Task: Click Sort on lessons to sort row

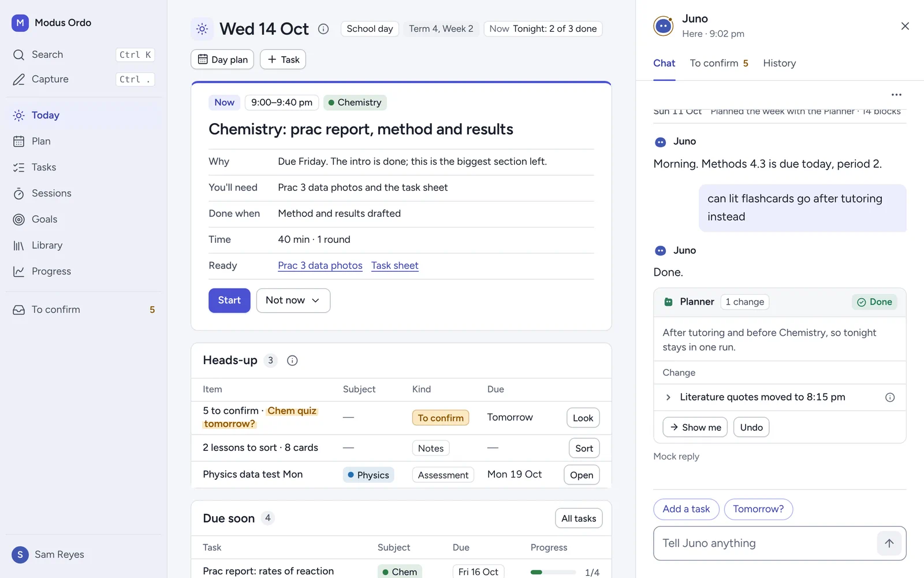Action: 584,449
